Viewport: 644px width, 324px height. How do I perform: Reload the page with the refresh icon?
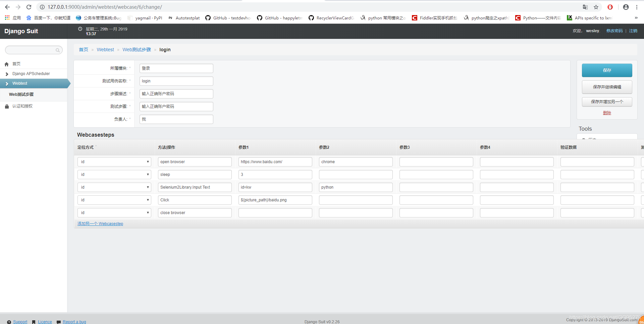click(29, 7)
